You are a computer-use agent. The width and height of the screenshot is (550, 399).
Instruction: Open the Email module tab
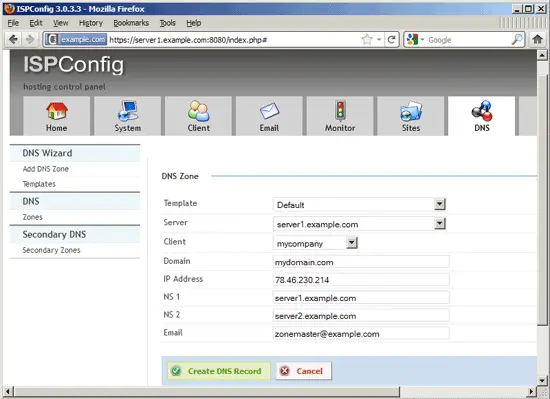coord(269,116)
